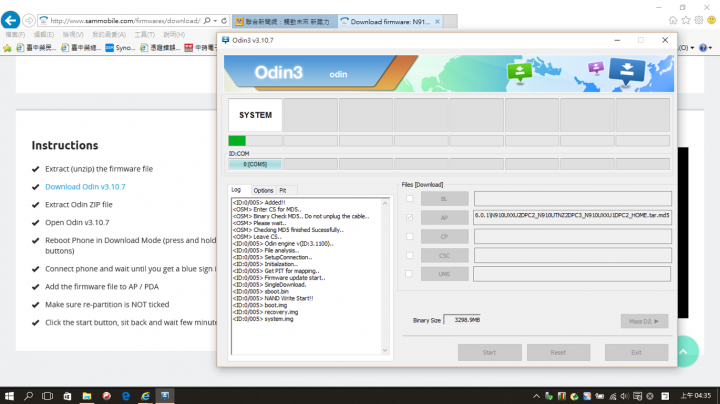
Task: Click the browser Back arrow button
Action: pyautogui.click(x=11, y=20)
